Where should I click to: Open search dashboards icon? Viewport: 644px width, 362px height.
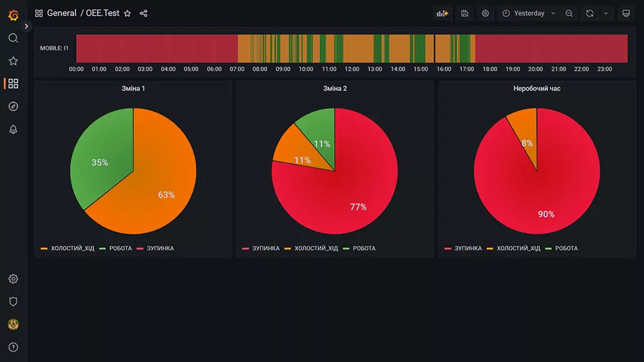(x=13, y=38)
